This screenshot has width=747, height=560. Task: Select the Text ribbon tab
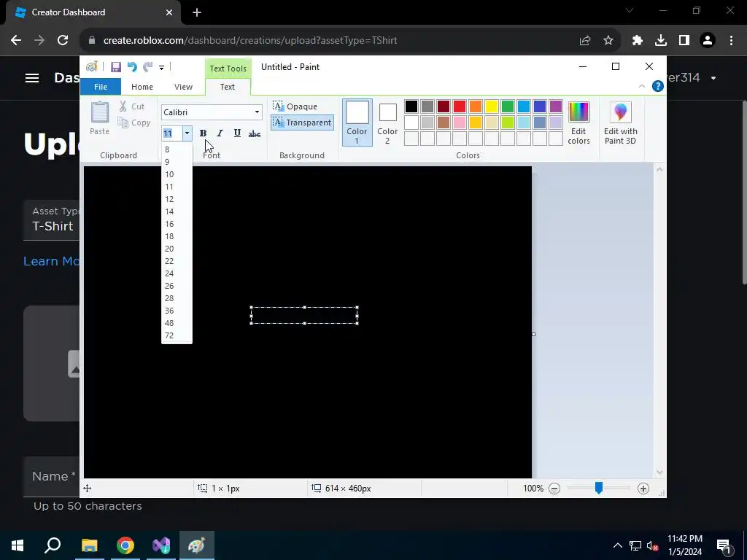pyautogui.click(x=228, y=87)
